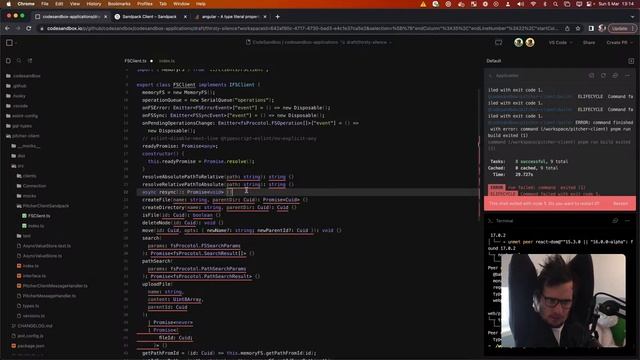This screenshot has width=640, height=360.
Task: Click the Share button
Action: coord(589,42)
